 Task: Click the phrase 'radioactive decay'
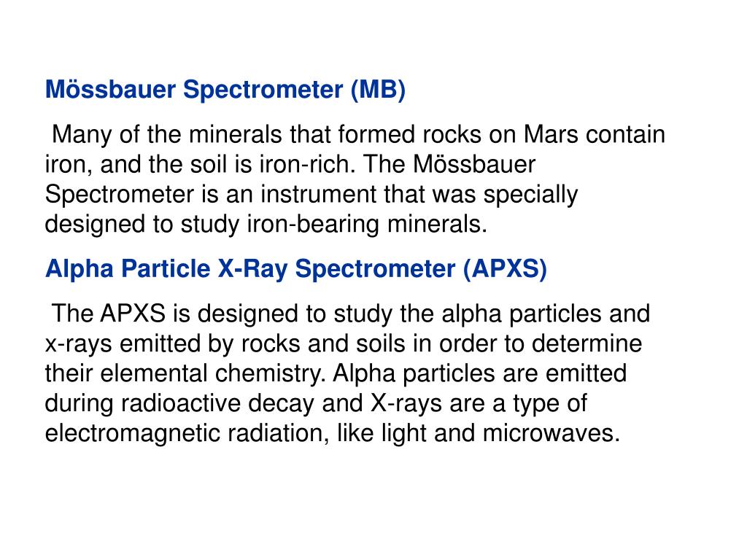click(217, 403)
